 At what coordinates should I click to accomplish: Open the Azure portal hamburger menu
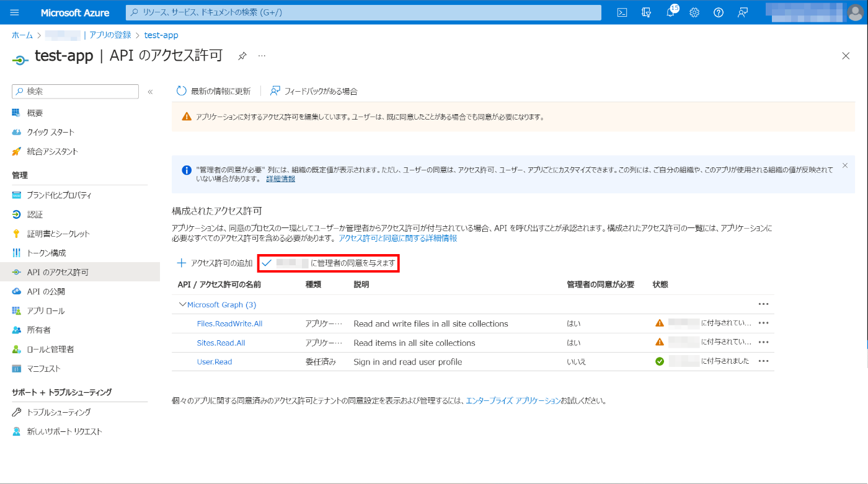click(15, 12)
